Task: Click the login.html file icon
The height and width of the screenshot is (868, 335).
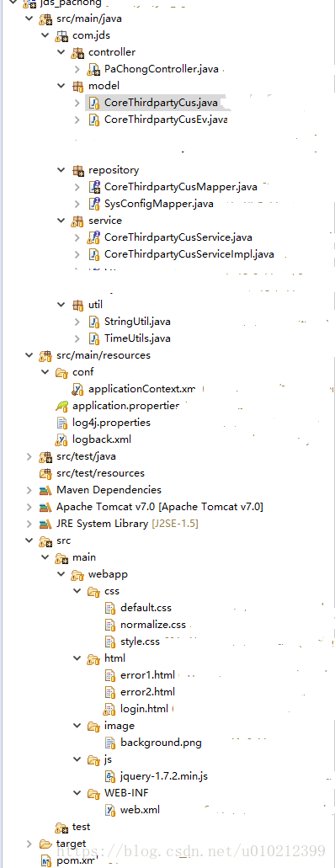Action: coord(109,709)
